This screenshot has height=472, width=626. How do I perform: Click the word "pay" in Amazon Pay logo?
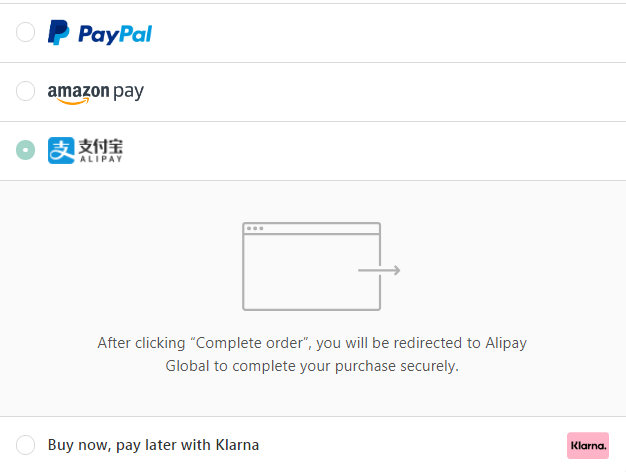tap(128, 92)
